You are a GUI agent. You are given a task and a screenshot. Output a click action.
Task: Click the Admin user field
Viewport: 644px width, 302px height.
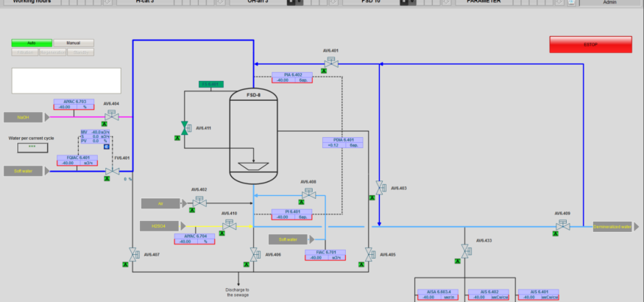(x=610, y=2)
